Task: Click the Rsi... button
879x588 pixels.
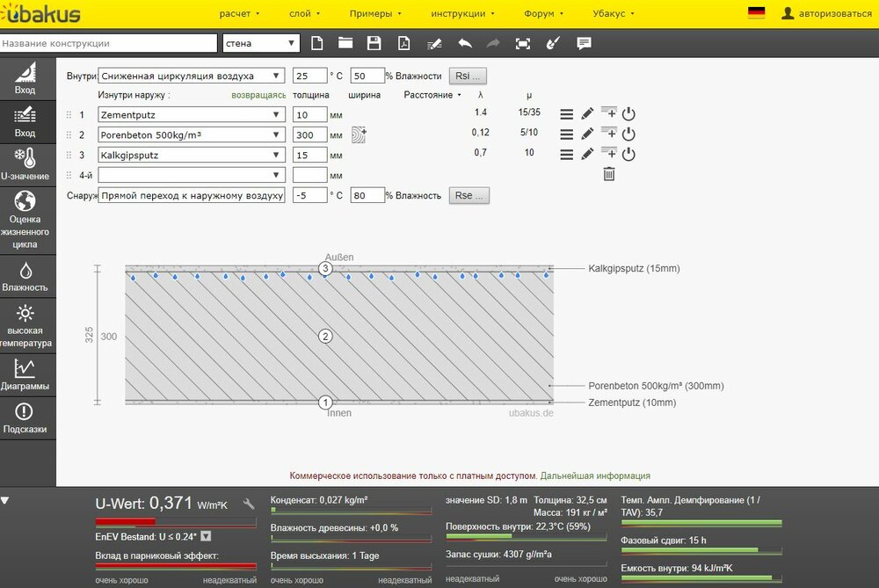Action: pos(468,76)
